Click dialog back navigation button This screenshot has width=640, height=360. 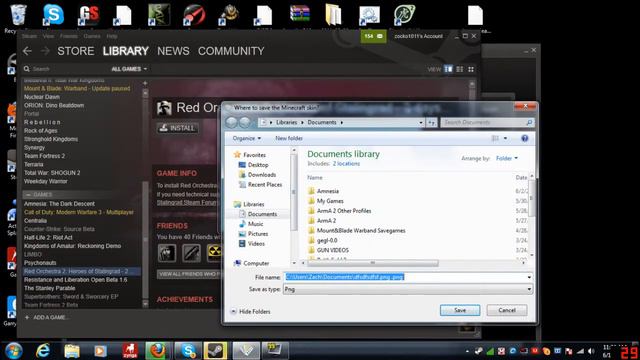231,122
